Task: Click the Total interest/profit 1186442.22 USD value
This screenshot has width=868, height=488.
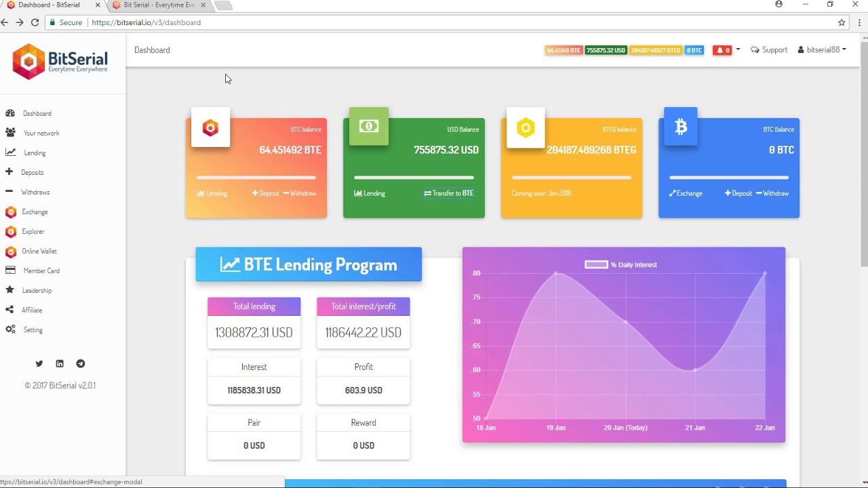Action: click(x=363, y=333)
